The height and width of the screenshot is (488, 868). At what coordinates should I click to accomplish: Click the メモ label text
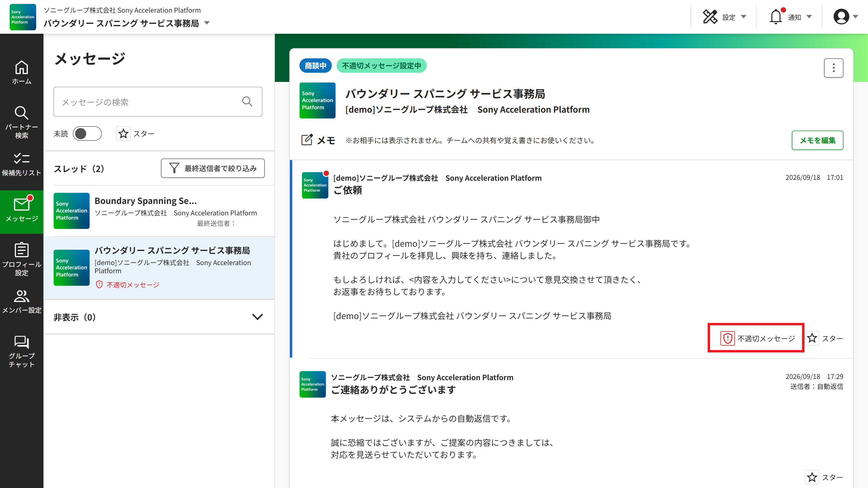326,140
